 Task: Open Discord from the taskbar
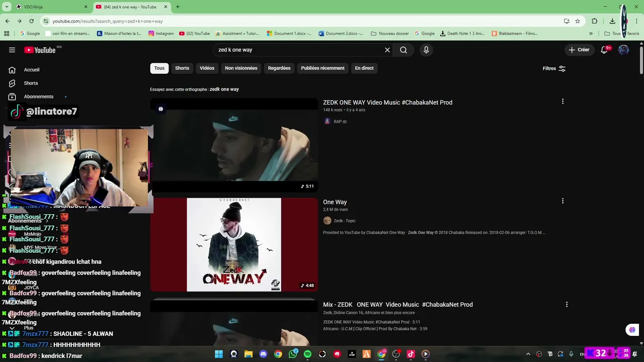pyautogui.click(x=263, y=354)
